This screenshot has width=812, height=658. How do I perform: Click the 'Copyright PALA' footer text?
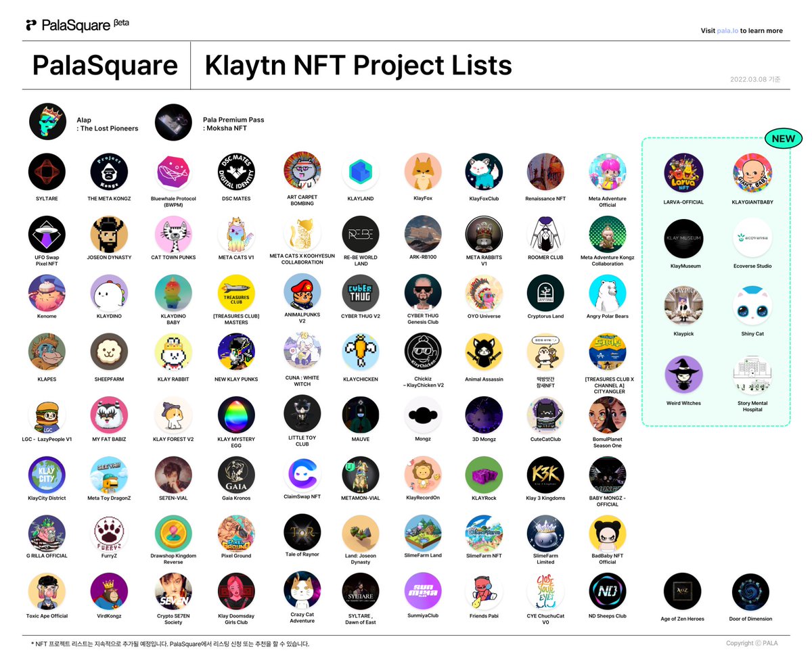pos(752,643)
